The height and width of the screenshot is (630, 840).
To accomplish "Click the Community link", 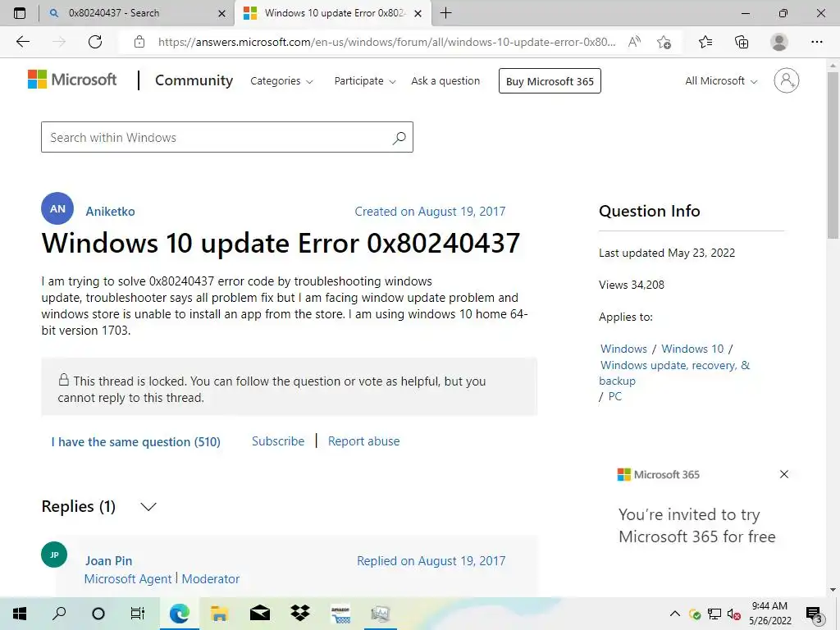I will pos(194,80).
